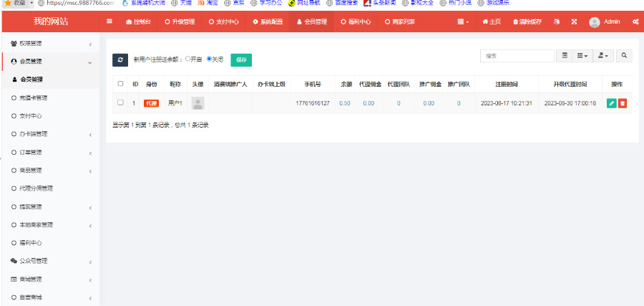Click the green edit pencil icon for 用户1

[x=611, y=103]
